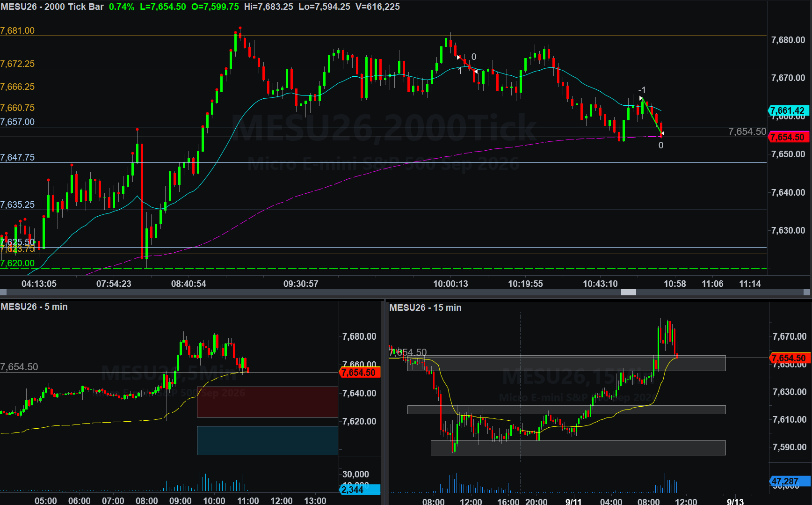The image size is (812, 505).
Task: Select the green 7,620.00 level label
Action: coord(17,263)
